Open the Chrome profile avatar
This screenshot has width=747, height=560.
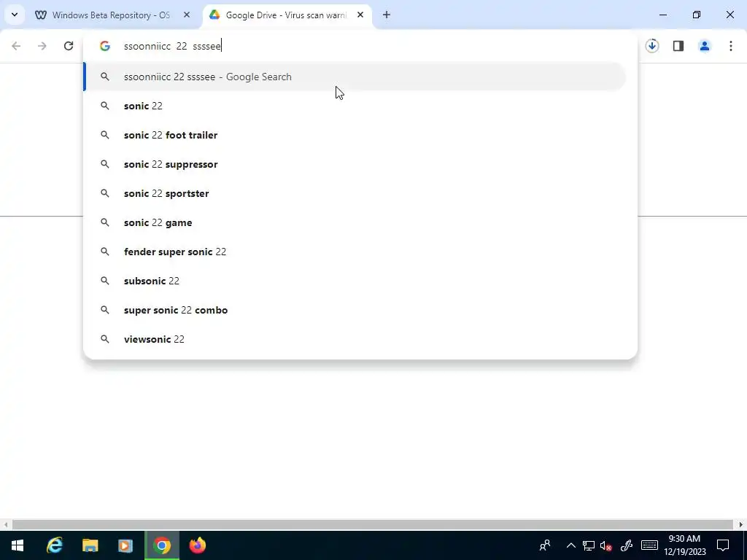(x=705, y=46)
